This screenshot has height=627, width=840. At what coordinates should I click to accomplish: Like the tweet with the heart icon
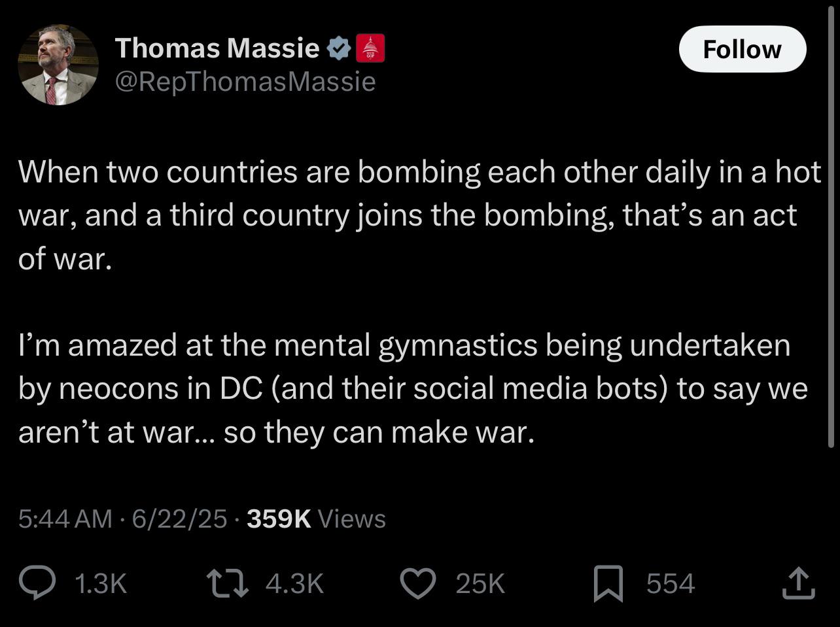tap(418, 583)
